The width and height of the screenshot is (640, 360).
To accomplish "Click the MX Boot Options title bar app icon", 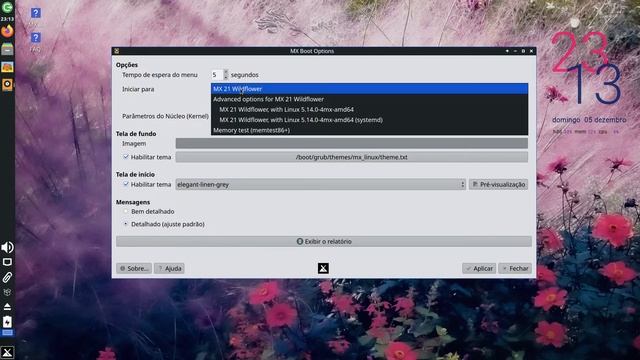I will (117, 51).
